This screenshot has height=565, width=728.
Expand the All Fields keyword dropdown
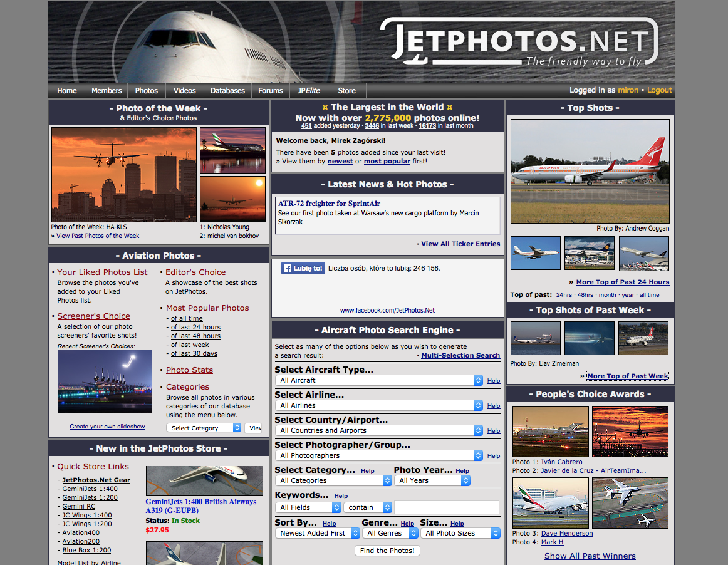[308, 507]
